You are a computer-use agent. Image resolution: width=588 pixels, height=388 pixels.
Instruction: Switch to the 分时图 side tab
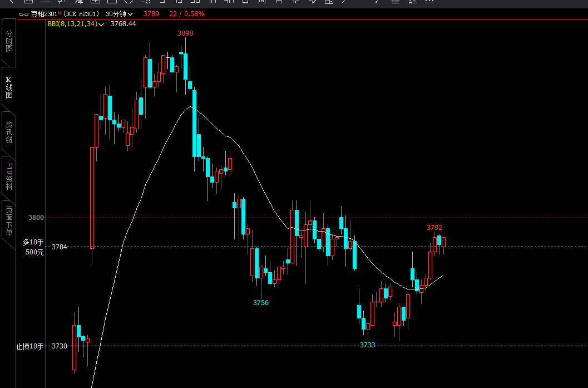pyautogui.click(x=9, y=41)
